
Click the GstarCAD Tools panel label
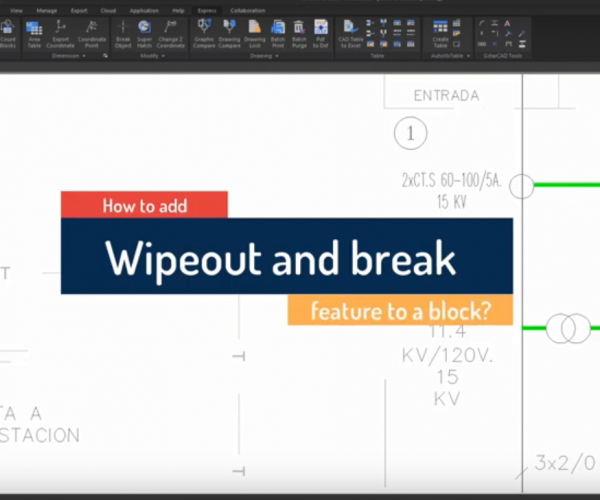click(502, 56)
